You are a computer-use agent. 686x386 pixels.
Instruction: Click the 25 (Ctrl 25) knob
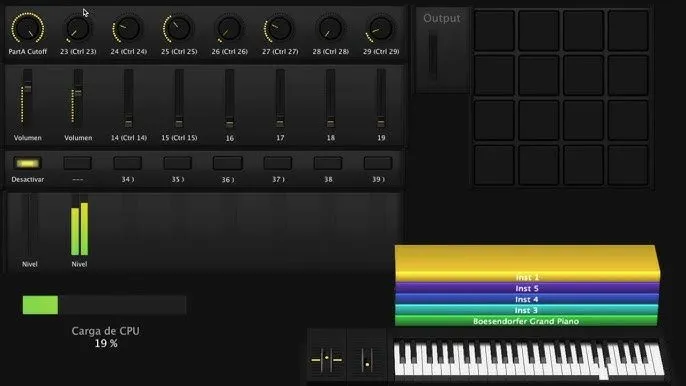178,29
